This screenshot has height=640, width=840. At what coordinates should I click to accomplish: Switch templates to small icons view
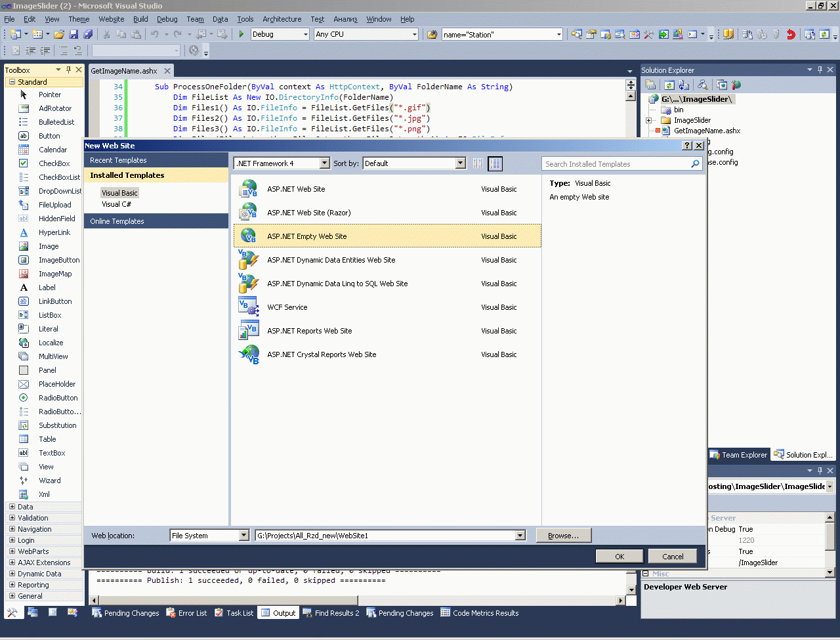coord(478,163)
